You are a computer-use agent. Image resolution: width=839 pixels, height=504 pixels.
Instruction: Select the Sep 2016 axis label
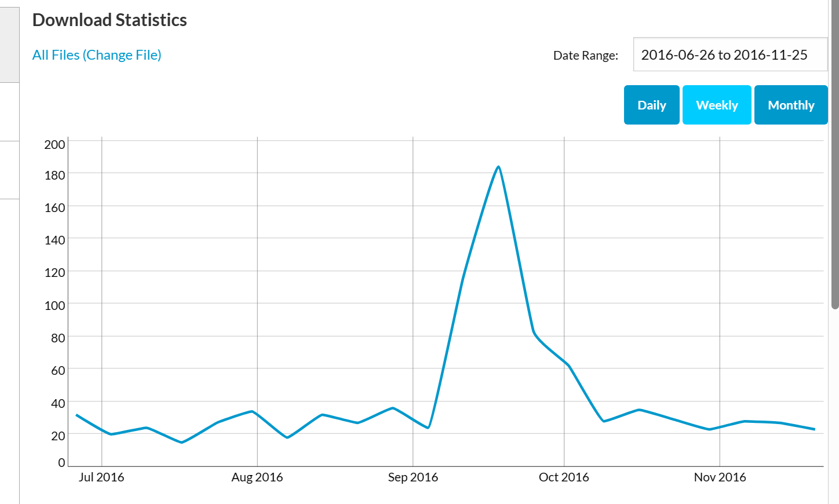click(x=413, y=477)
